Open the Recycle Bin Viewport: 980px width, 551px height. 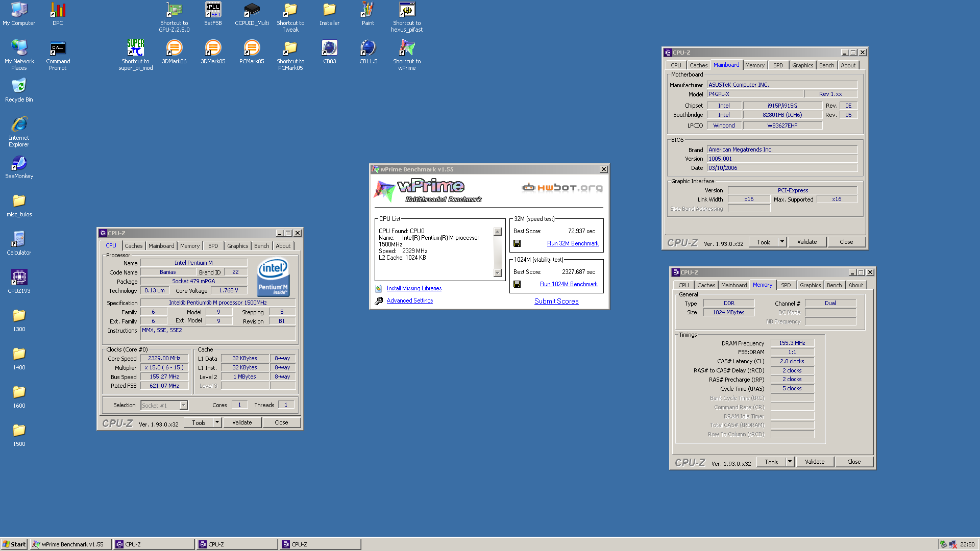coord(19,90)
